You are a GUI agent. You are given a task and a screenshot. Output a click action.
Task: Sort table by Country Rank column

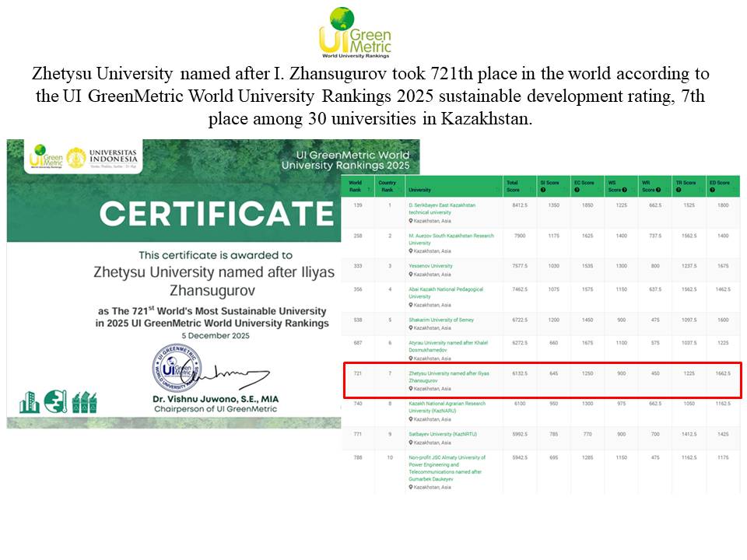pos(388,187)
